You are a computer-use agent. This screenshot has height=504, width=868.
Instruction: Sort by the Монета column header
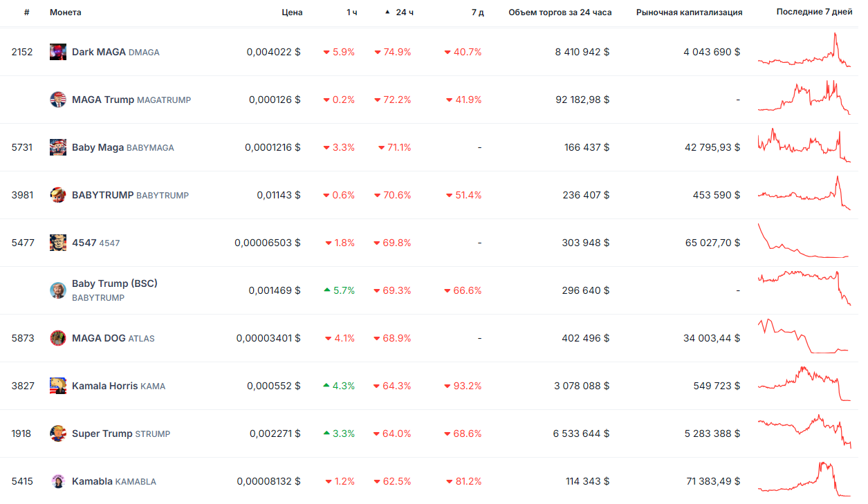click(65, 12)
